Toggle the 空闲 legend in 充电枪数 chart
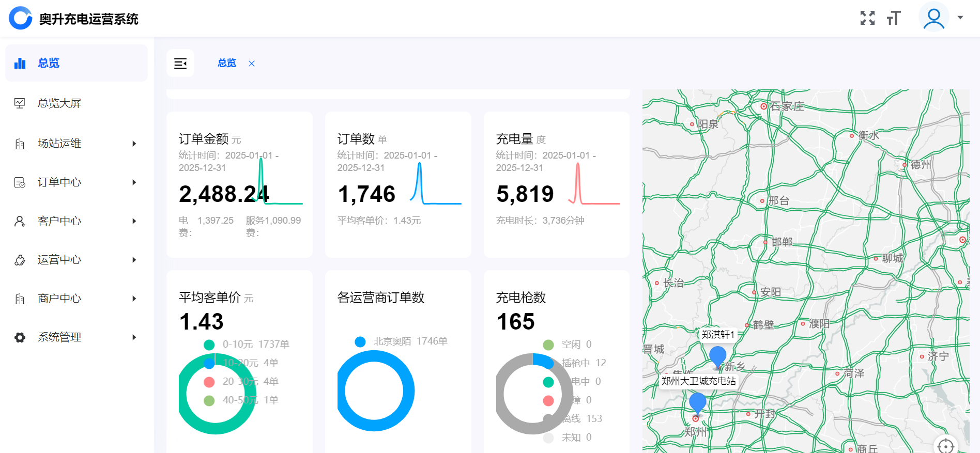This screenshot has height=453, width=980. (567, 345)
